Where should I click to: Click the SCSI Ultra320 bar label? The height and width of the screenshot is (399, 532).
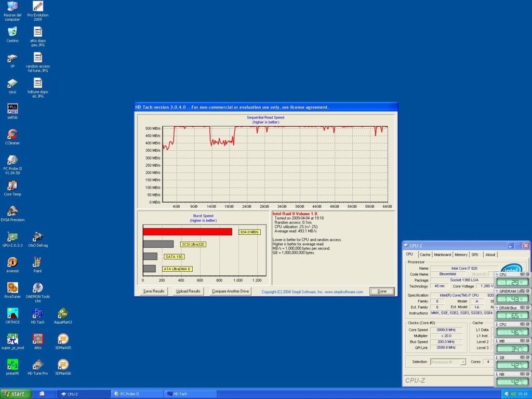click(x=193, y=244)
